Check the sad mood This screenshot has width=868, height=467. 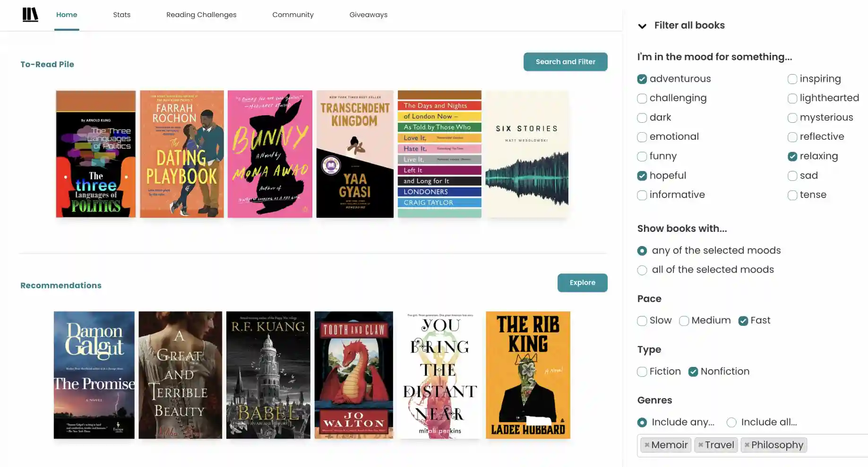792,176
